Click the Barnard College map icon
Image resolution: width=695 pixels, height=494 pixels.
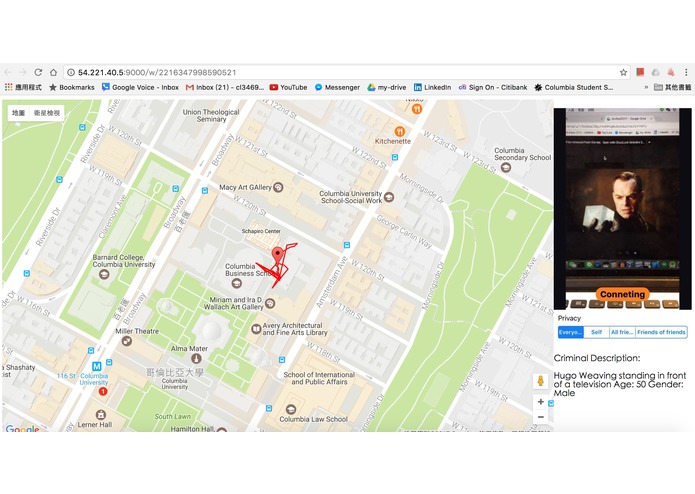[104, 275]
